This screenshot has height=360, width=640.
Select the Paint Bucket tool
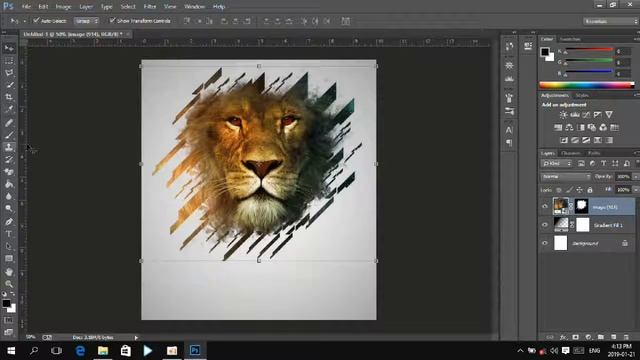(x=9, y=184)
